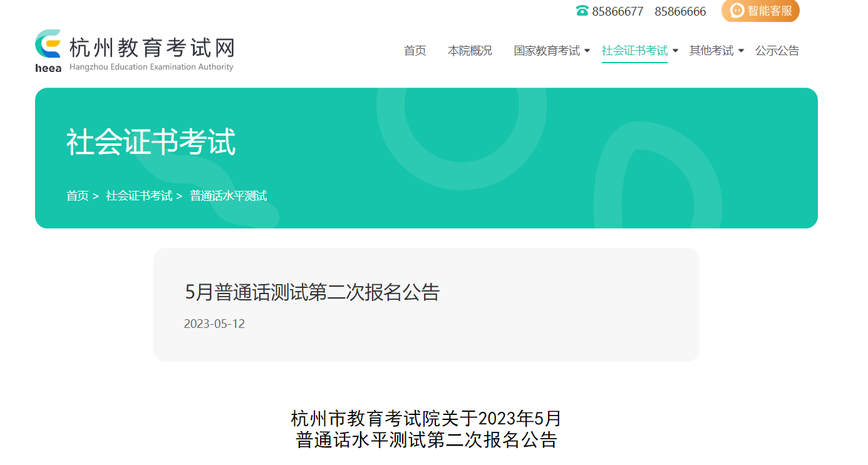
Task: Go to 首页 in the navigation bar
Action: pyautogui.click(x=415, y=51)
